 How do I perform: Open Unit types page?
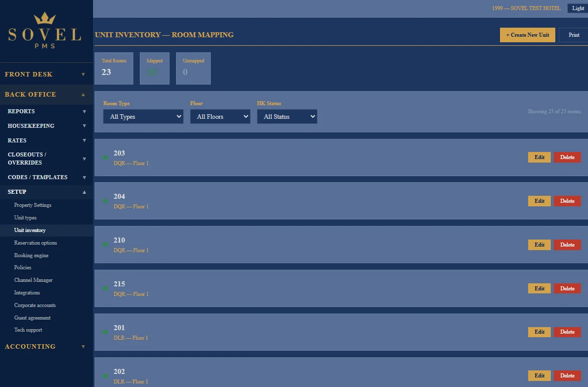click(25, 218)
